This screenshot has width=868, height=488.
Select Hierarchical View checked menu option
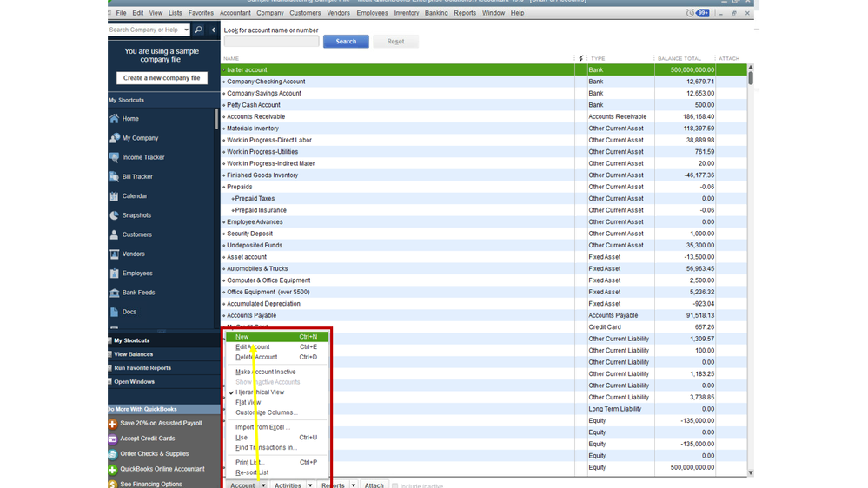(x=260, y=392)
